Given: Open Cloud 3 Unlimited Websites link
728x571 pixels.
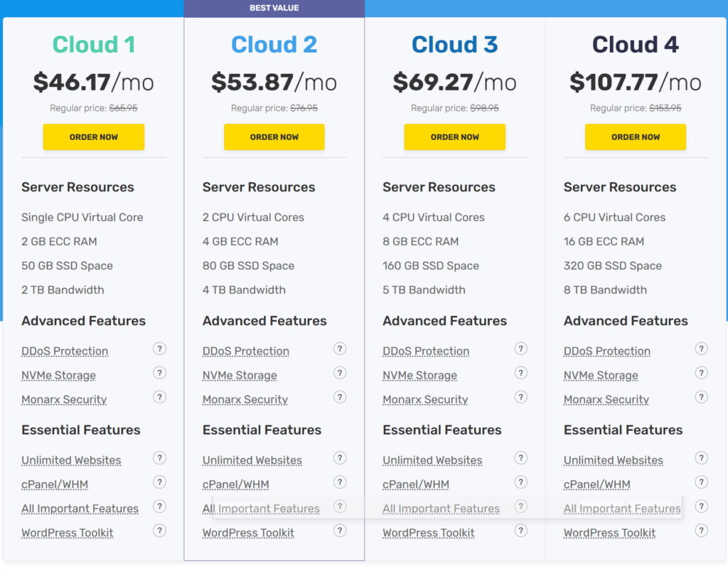Looking at the screenshot, I should (x=432, y=461).
